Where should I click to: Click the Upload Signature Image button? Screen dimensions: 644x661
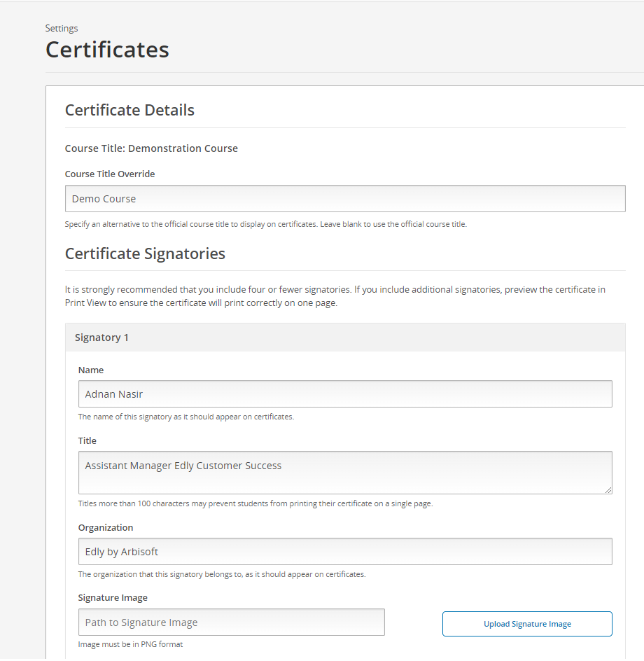click(526, 623)
